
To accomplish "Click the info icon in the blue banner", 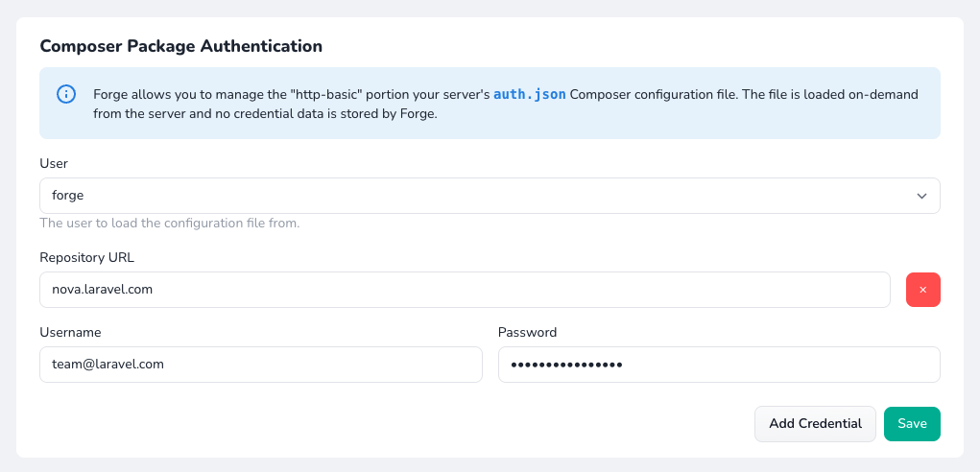I will [x=66, y=94].
